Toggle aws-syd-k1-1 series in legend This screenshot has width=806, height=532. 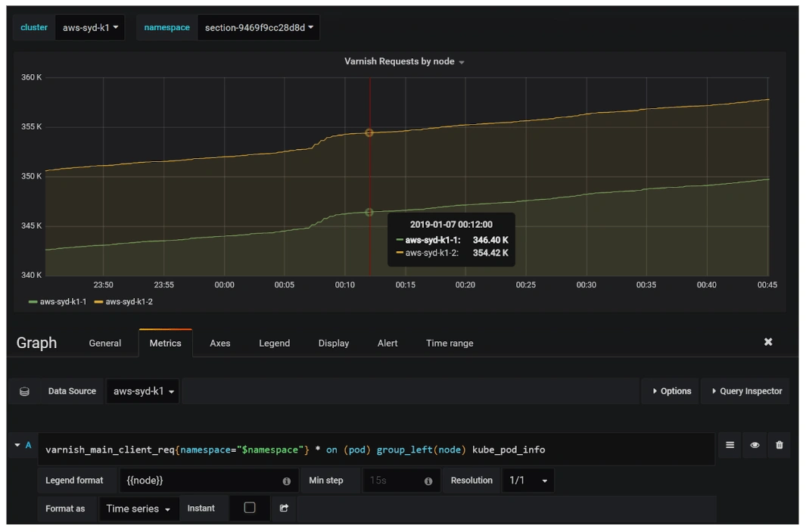point(58,302)
